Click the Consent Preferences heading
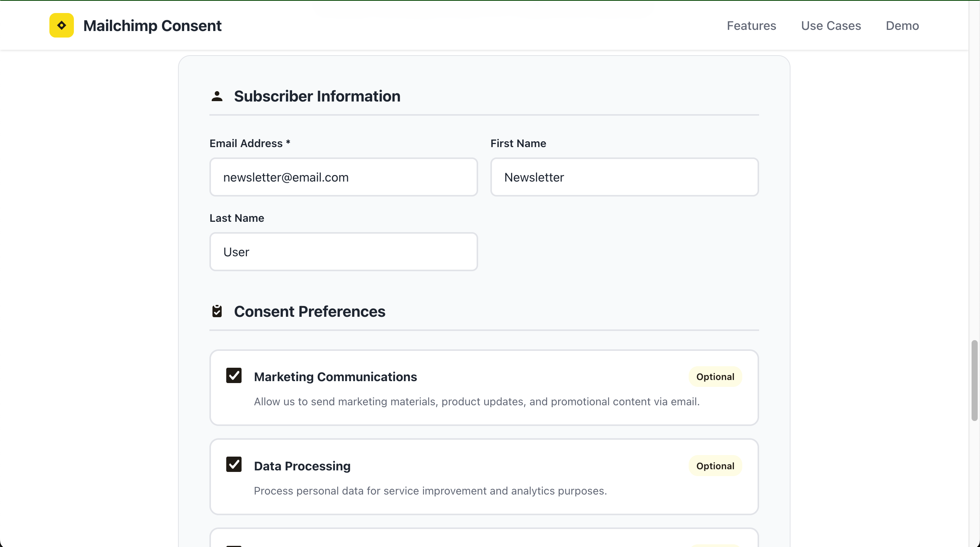This screenshot has height=547, width=980. pos(310,311)
